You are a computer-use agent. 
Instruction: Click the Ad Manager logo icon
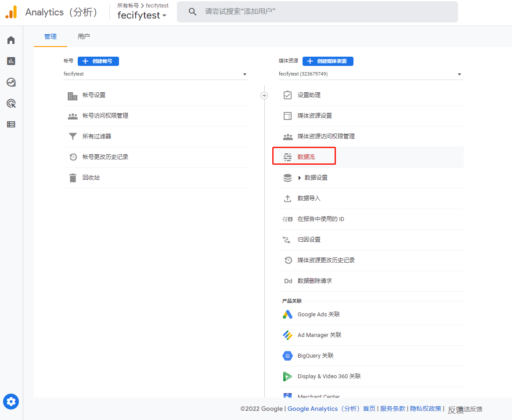pos(287,335)
